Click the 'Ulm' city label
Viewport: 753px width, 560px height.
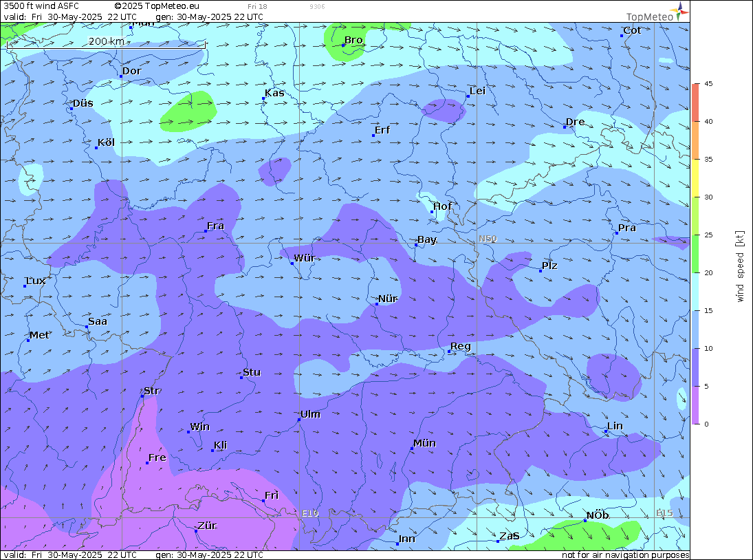[310, 414]
